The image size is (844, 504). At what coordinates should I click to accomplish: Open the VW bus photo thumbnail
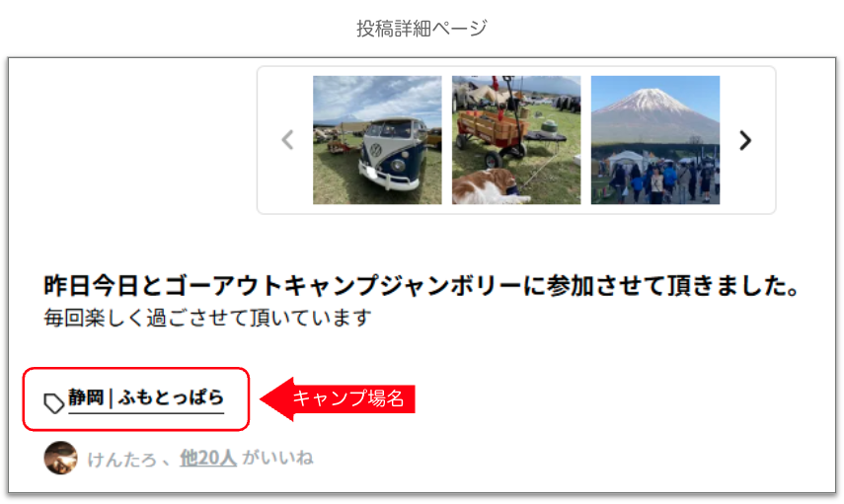pyautogui.click(x=377, y=140)
